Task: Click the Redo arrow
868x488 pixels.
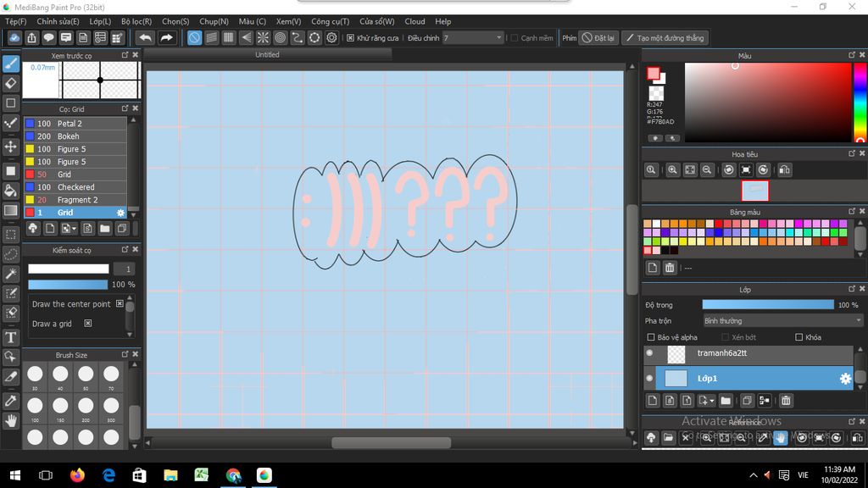Action: click(x=166, y=37)
